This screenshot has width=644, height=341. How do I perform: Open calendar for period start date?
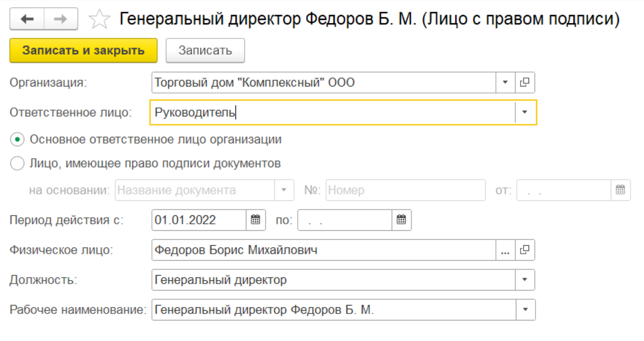pos(256,220)
